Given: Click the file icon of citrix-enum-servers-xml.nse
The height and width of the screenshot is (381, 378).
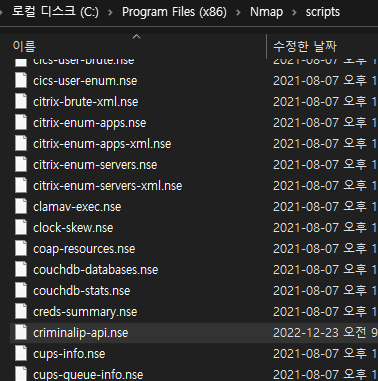Looking at the screenshot, I should coord(21,186).
